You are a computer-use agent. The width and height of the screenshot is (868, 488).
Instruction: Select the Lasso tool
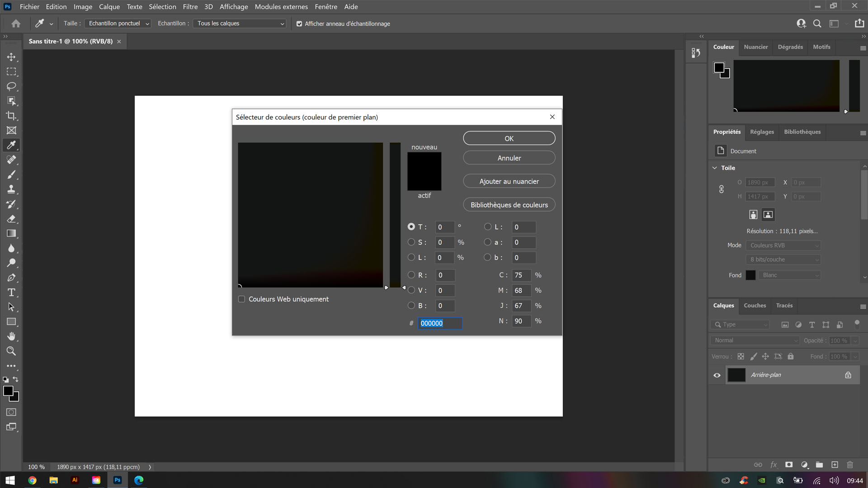click(x=12, y=86)
